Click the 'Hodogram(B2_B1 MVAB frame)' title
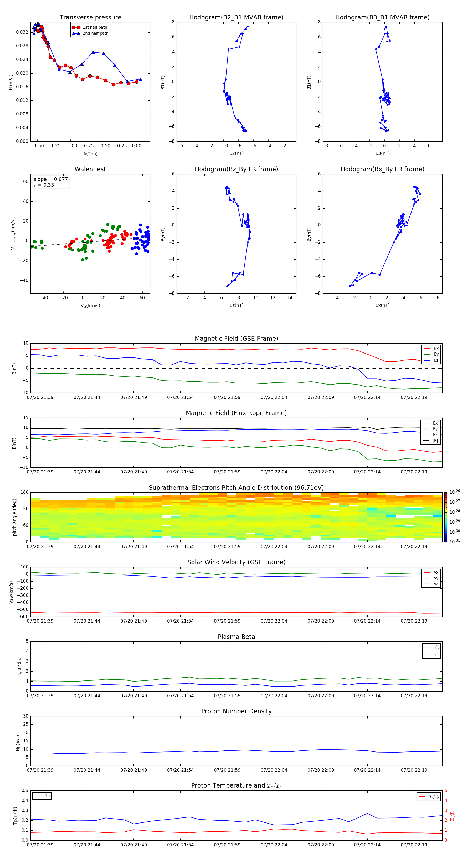This screenshot has width=473, height=868. [x=236, y=18]
